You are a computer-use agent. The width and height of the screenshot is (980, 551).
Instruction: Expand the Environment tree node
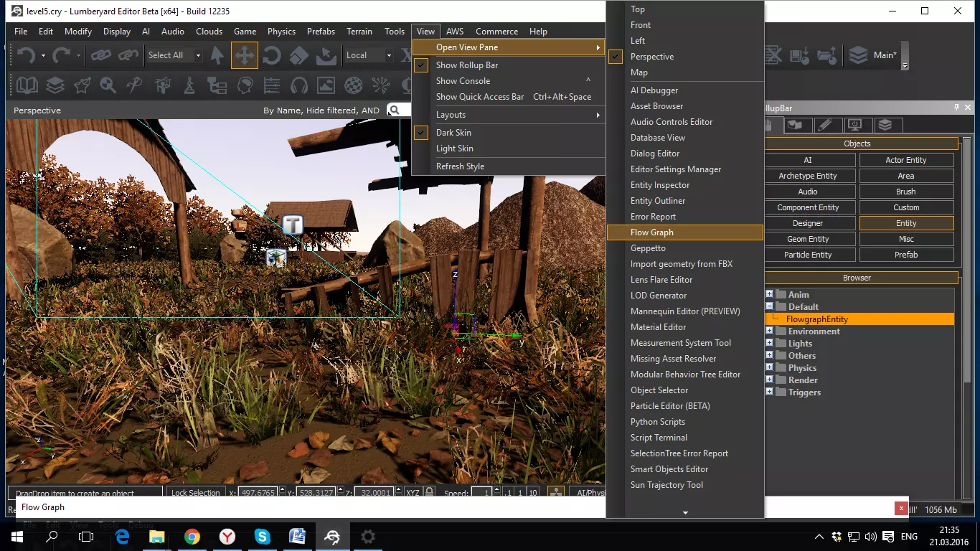point(770,331)
